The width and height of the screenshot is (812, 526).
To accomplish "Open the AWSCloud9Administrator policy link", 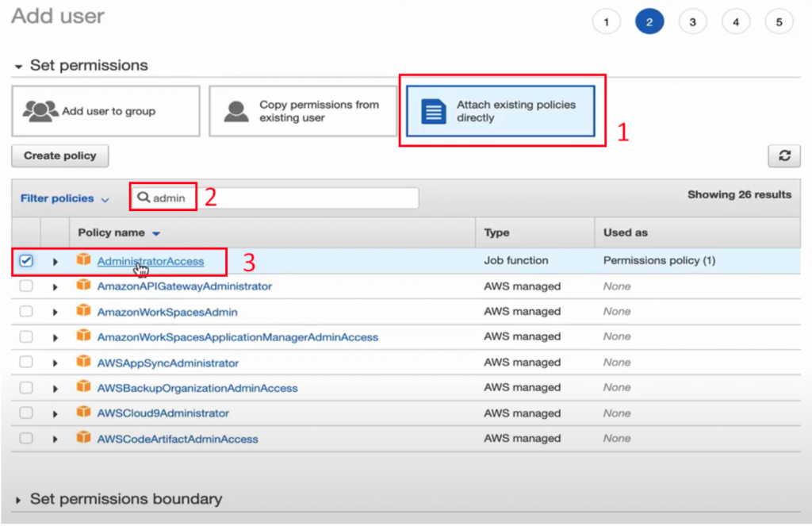I will (x=163, y=413).
